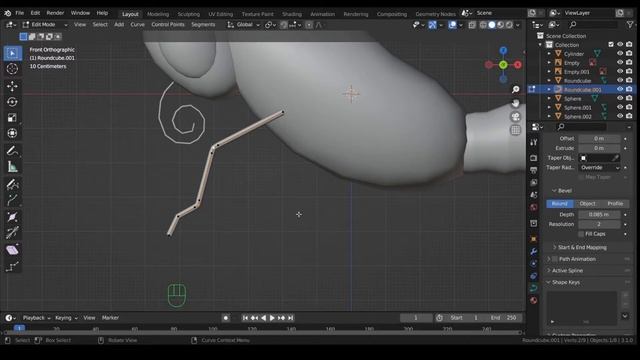This screenshot has height=360, width=640.
Task: Click the pan view hand icon
Action: (x=516, y=103)
